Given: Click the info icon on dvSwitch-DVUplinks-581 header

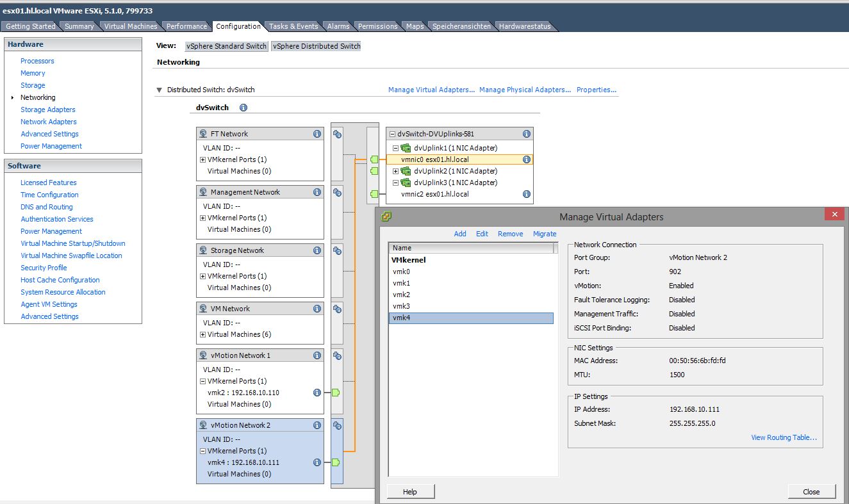Looking at the screenshot, I should [526, 133].
